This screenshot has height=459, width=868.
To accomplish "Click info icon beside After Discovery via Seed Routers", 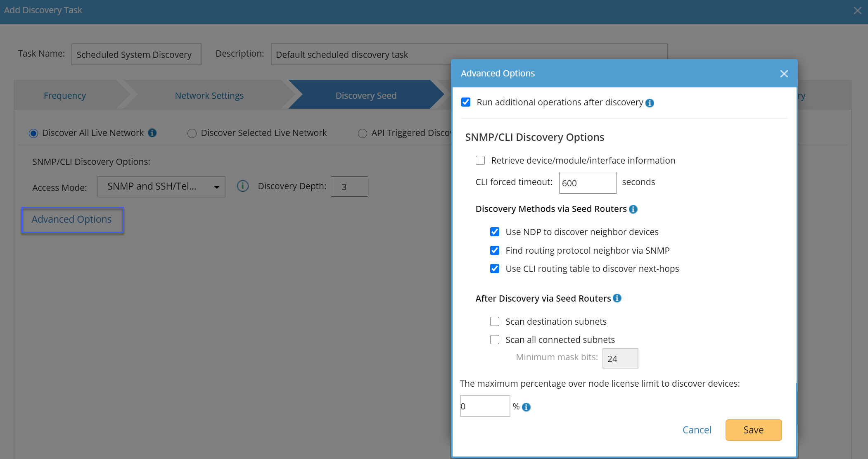I will tap(617, 298).
